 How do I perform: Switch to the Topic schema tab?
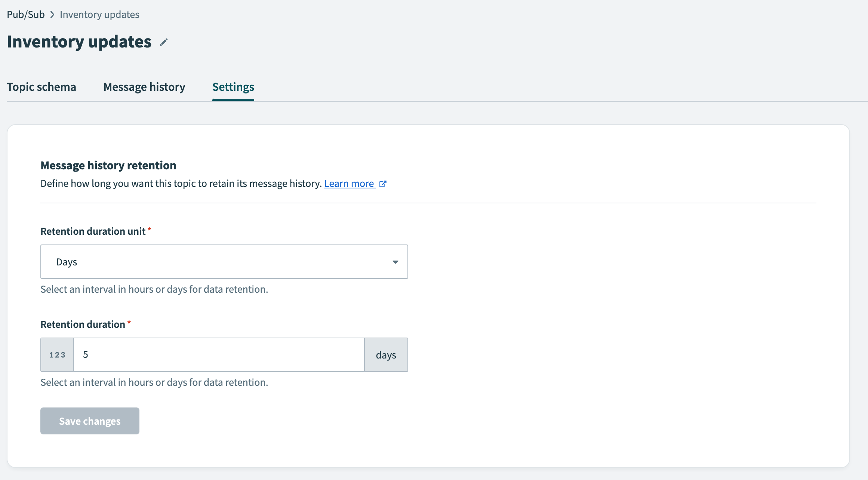pyautogui.click(x=41, y=87)
